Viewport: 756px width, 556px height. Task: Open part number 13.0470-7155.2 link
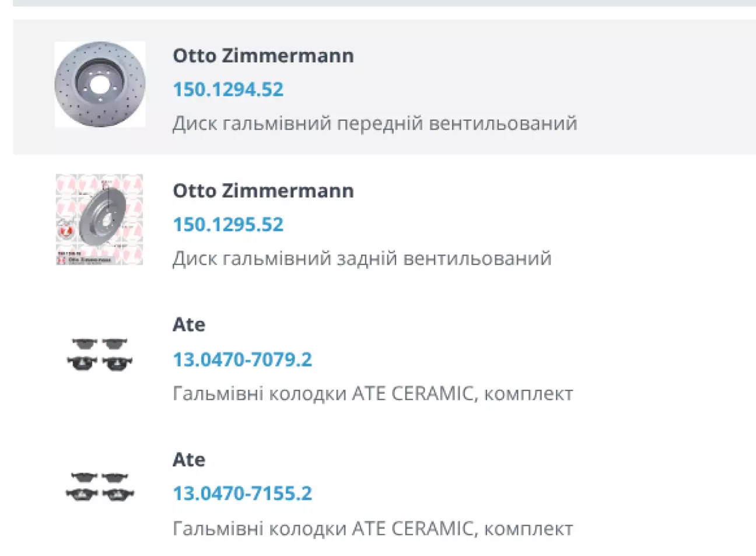point(242,494)
